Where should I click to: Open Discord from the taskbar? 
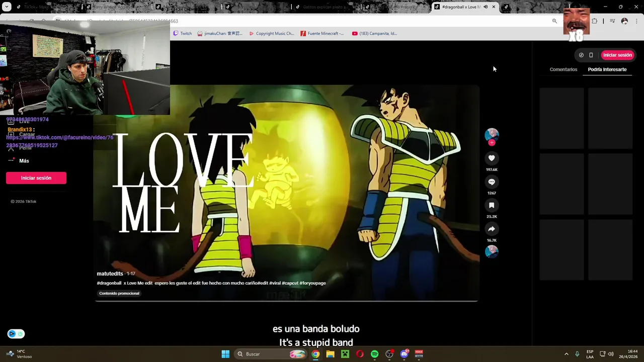click(x=404, y=354)
